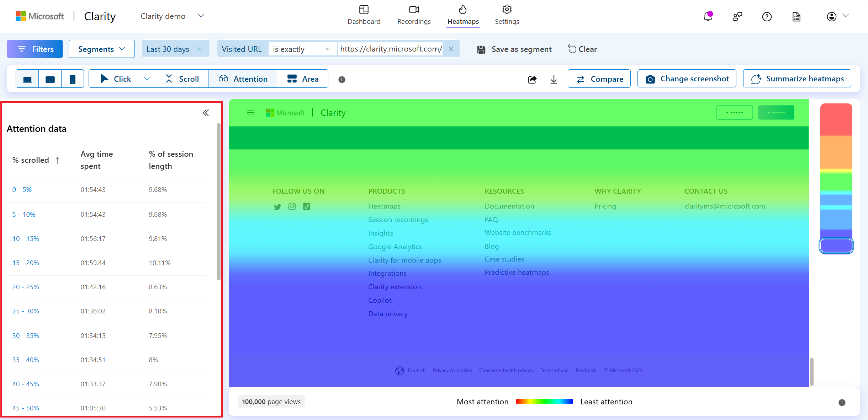The width and height of the screenshot is (868, 420).
Task: Select the 5 - 10% scroll range row
Action: (107, 215)
